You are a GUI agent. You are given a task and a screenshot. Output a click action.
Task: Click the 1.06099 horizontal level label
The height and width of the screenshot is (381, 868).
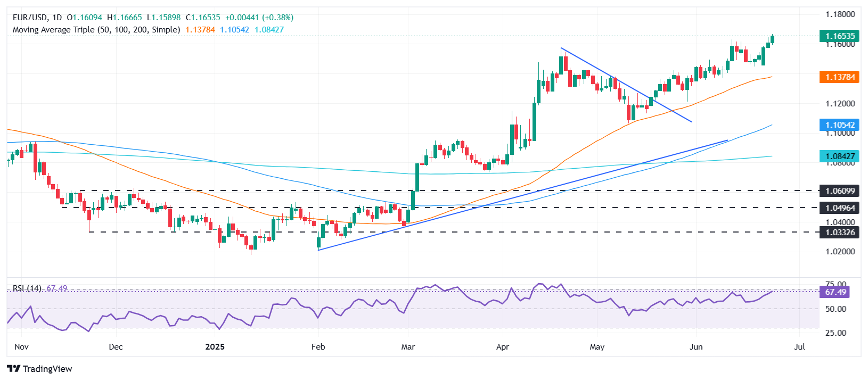coord(840,190)
